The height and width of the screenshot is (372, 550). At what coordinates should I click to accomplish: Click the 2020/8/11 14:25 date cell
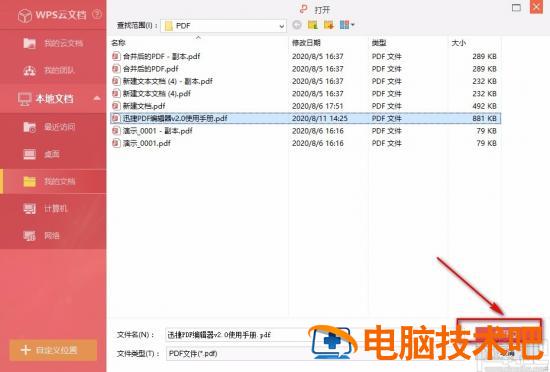click(x=320, y=119)
